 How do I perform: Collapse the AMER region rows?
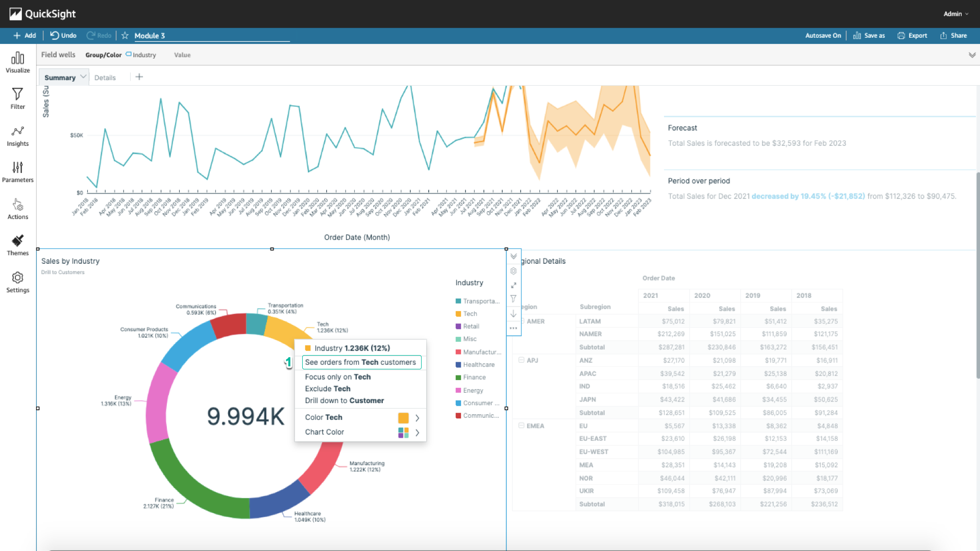pyautogui.click(x=522, y=321)
